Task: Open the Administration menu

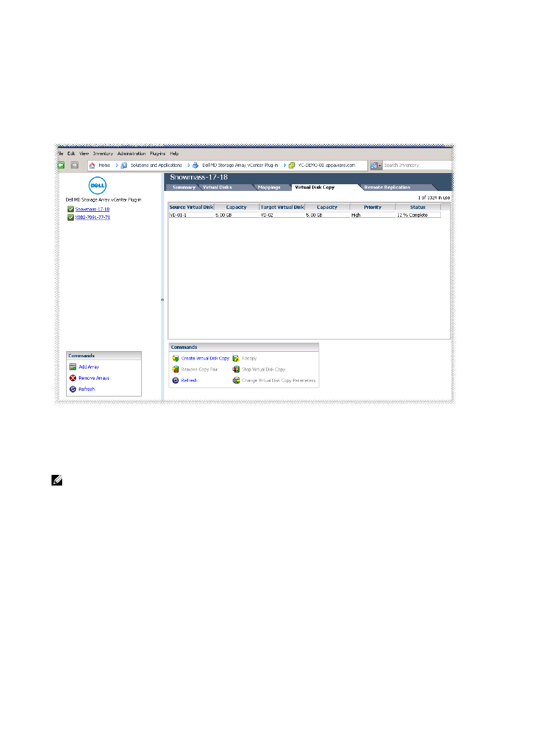Action: (132, 153)
